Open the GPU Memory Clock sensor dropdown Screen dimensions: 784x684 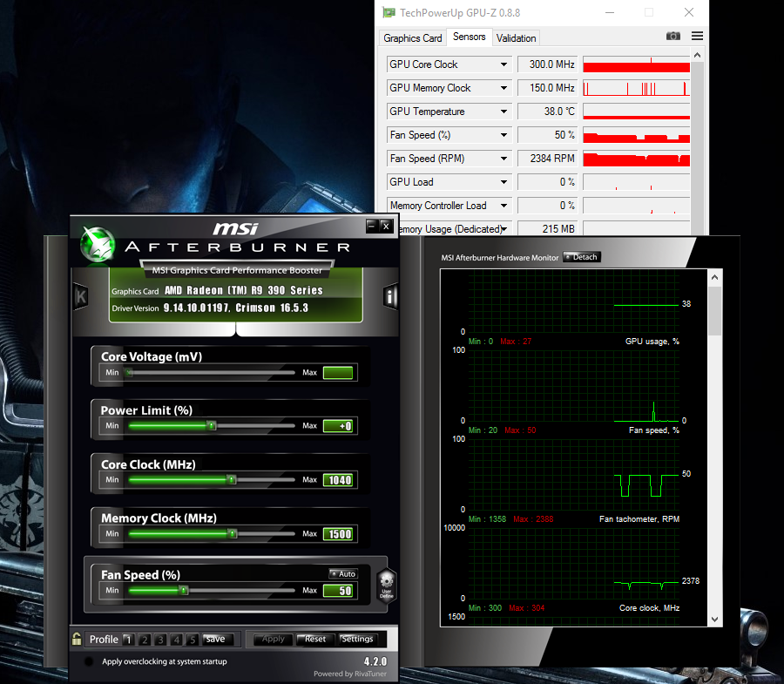click(504, 88)
